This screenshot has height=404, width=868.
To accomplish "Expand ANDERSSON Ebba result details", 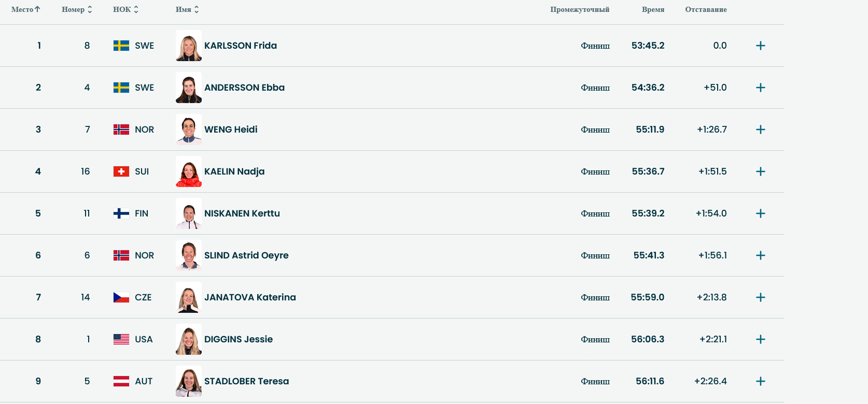I will pyautogui.click(x=760, y=88).
